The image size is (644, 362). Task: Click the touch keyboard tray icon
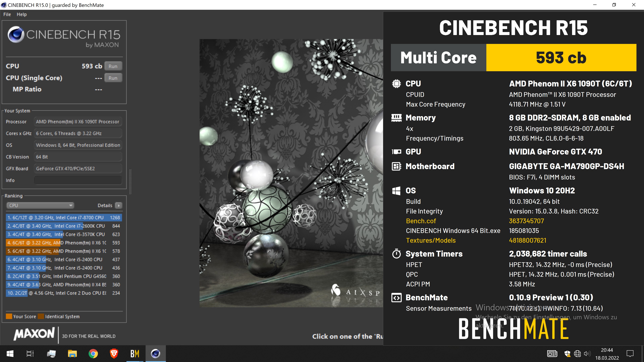552,353
